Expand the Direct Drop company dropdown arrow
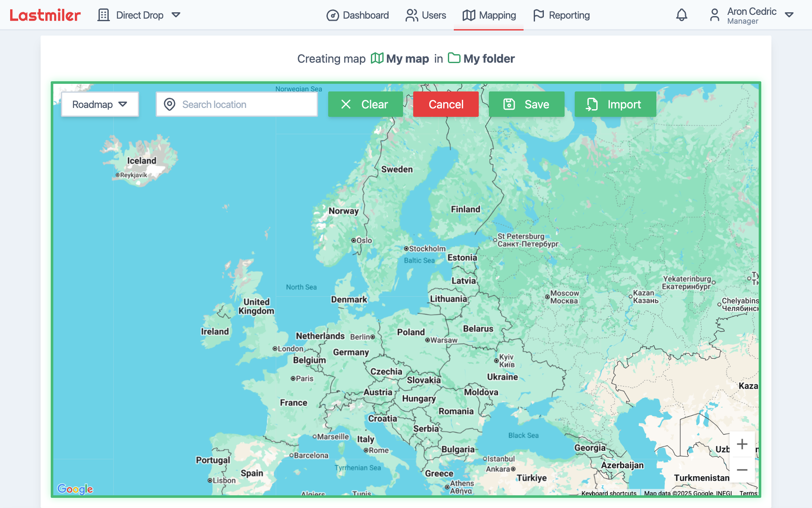Image resolution: width=812 pixels, height=508 pixels. click(176, 15)
